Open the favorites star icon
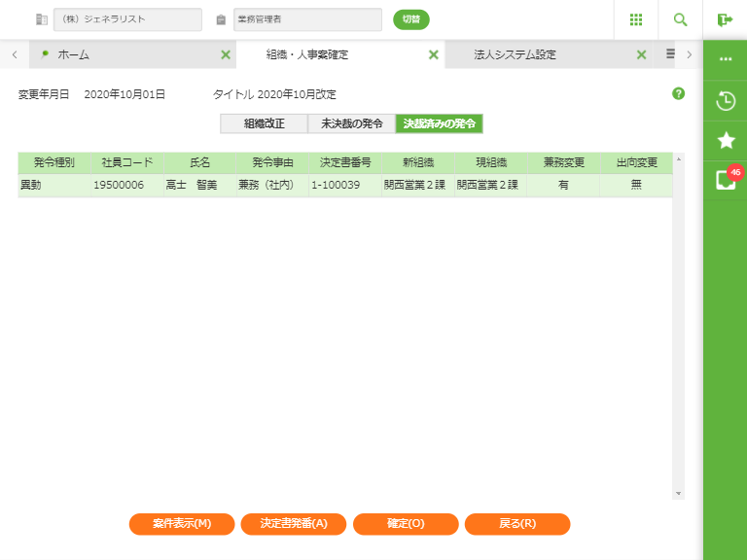 pyautogui.click(x=725, y=140)
